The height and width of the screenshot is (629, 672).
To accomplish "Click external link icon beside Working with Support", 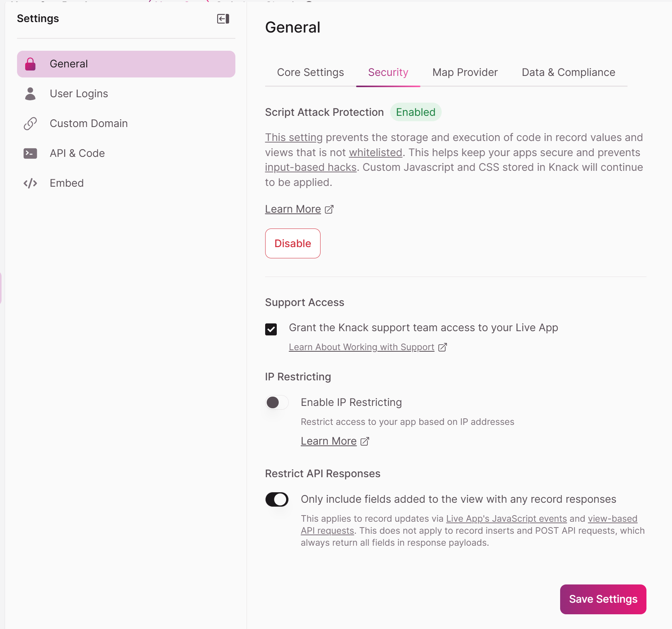I will [x=442, y=347].
